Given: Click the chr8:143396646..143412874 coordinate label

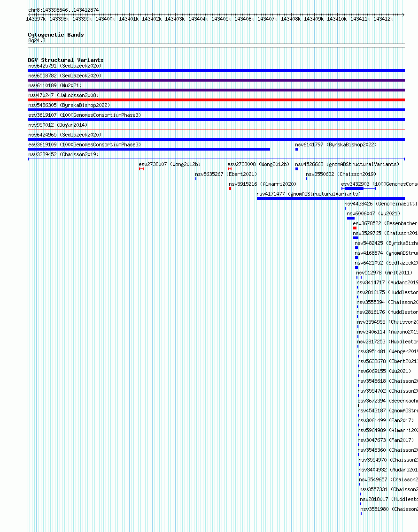Looking at the screenshot, I should tap(63, 10).
